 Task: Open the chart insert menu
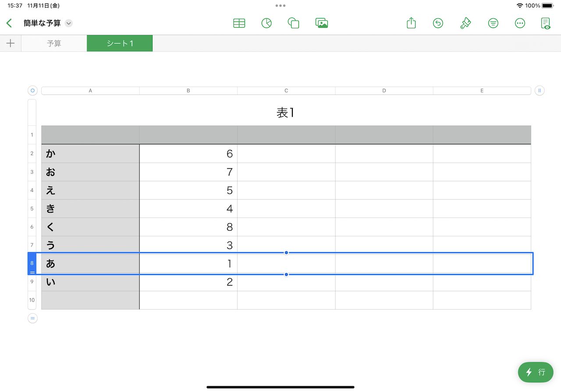coord(266,23)
